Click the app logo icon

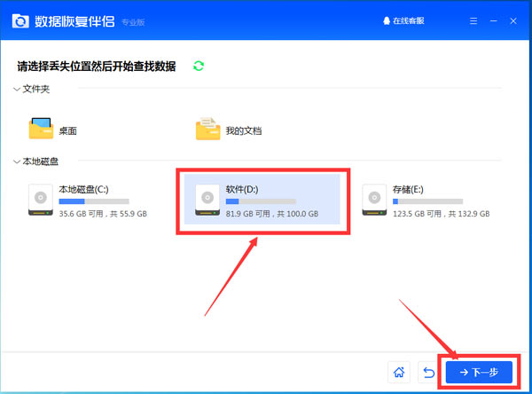point(20,21)
